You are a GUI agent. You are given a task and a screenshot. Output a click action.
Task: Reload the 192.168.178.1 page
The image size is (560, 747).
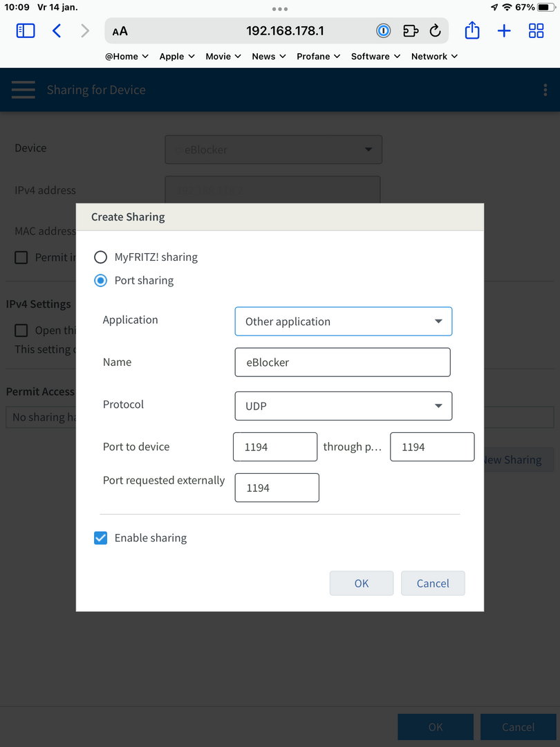pyautogui.click(x=436, y=31)
